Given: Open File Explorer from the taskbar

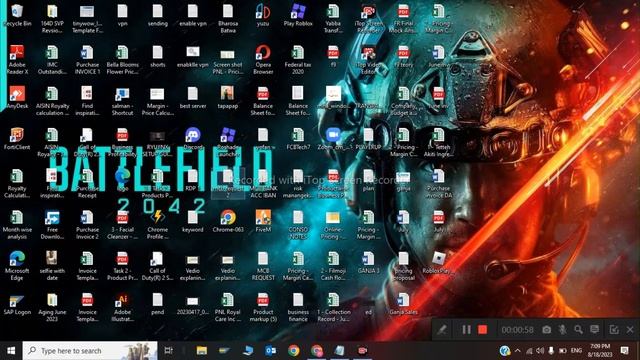Looking at the screenshot, I should click(x=202, y=351).
